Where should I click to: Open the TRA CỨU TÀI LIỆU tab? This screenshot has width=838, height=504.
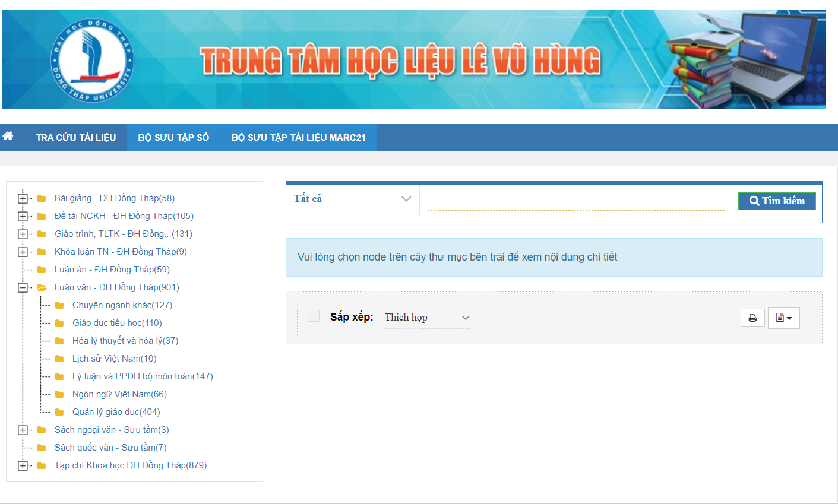[x=76, y=138]
